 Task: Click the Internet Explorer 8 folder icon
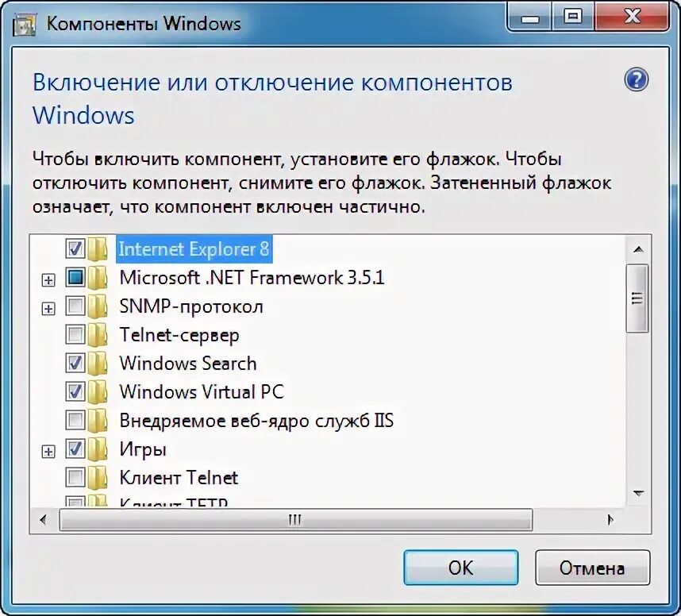click(98, 249)
